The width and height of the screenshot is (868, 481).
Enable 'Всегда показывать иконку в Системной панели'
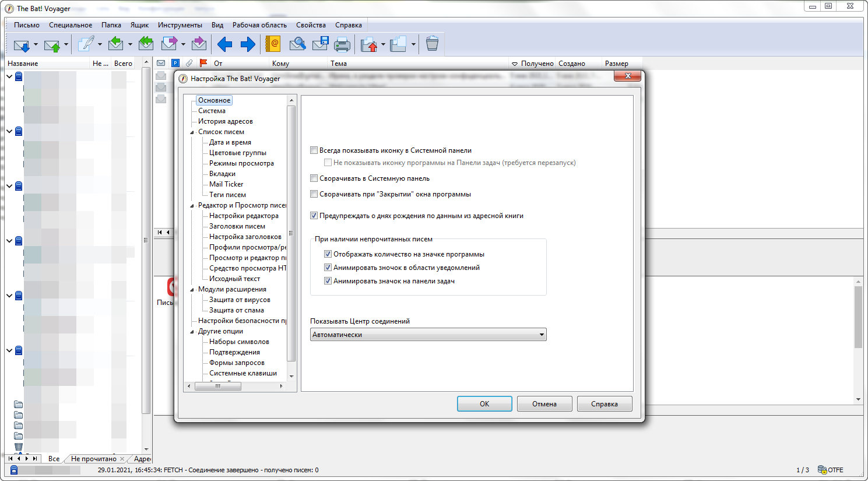tap(314, 150)
